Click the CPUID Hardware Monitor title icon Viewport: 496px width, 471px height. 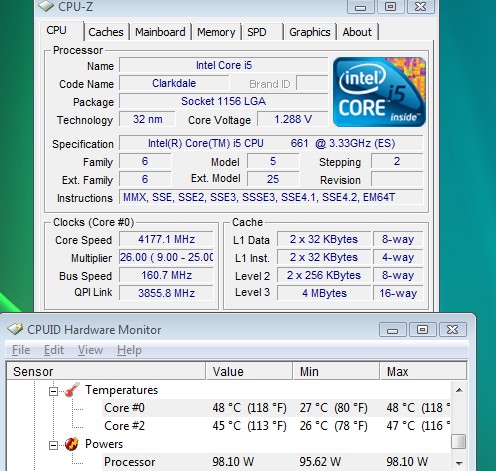click(x=15, y=329)
